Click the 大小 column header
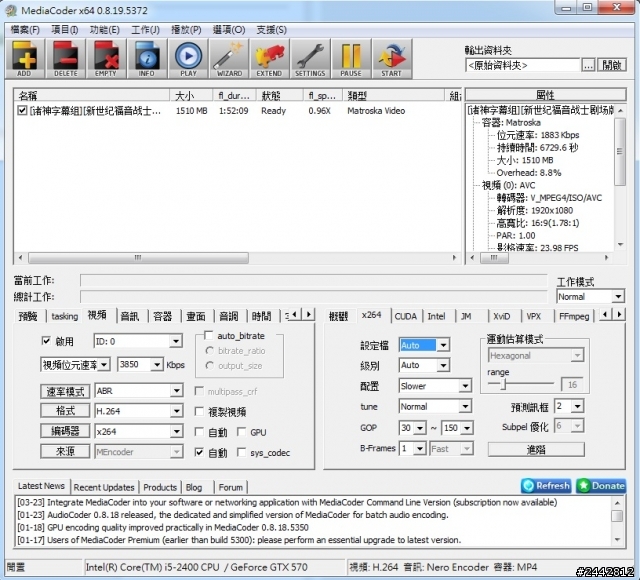 191,96
